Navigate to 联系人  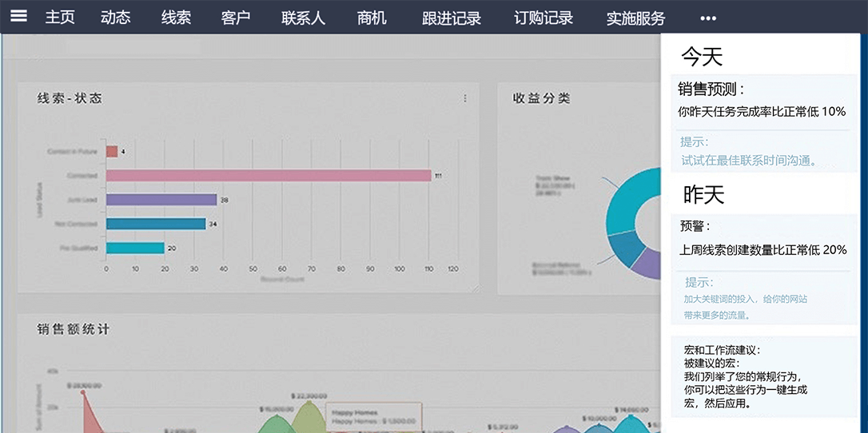(x=303, y=18)
